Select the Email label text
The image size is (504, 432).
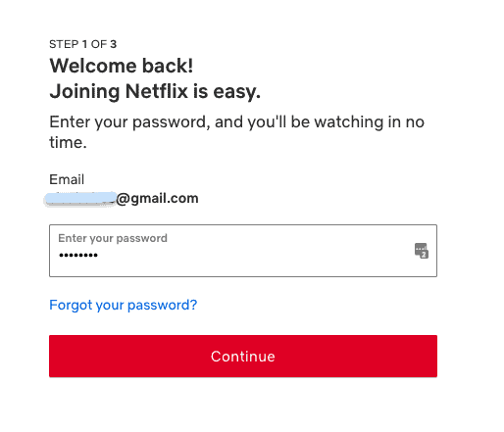(x=67, y=179)
